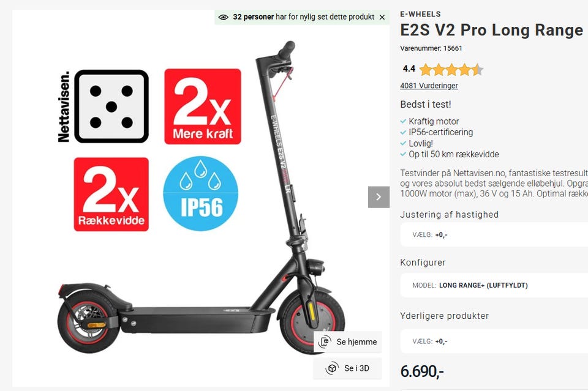Click the main scooter product image
Screen dimensions: 588x391
pos(201,198)
